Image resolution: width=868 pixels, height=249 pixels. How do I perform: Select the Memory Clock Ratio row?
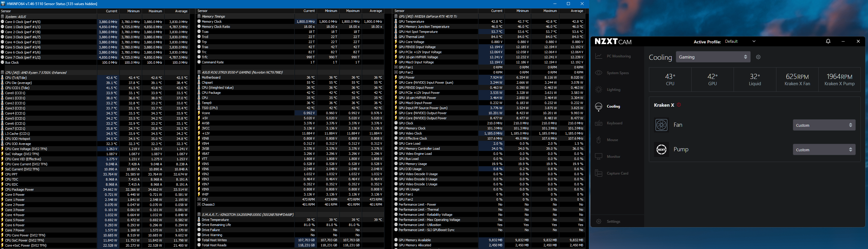(x=290, y=27)
